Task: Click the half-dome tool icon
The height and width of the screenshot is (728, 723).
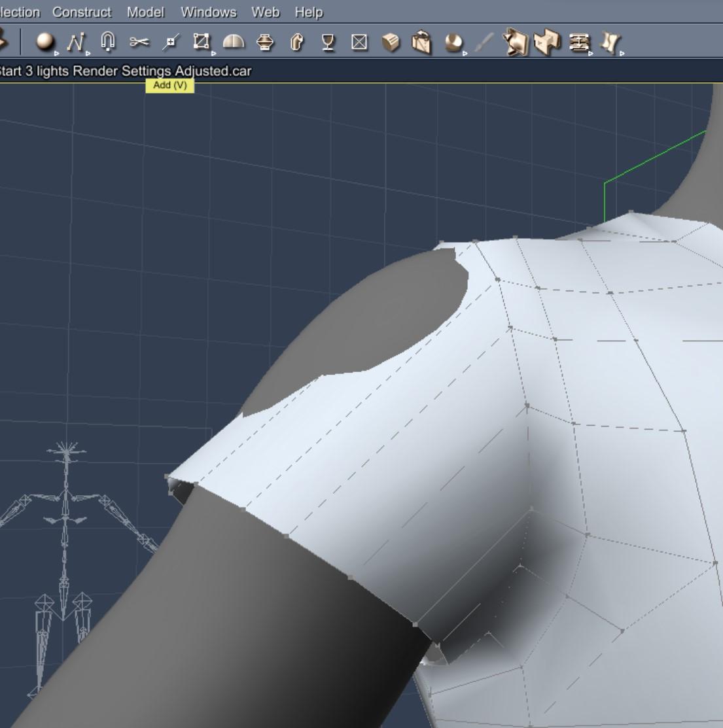Action: (234, 42)
